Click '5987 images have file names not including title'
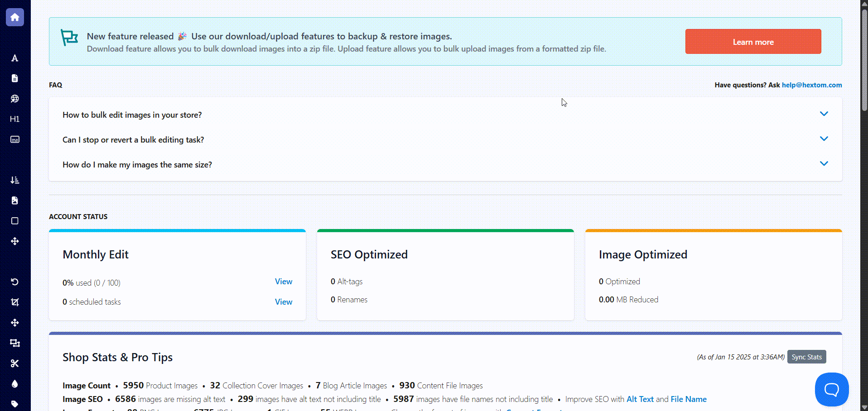The width and height of the screenshot is (868, 411). (x=473, y=399)
